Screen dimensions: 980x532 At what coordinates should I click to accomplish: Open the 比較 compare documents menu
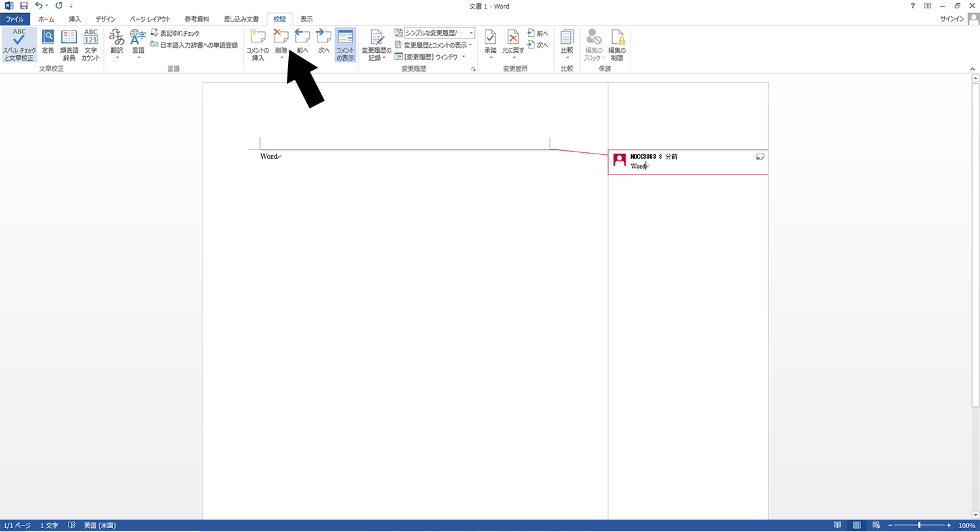(x=567, y=45)
